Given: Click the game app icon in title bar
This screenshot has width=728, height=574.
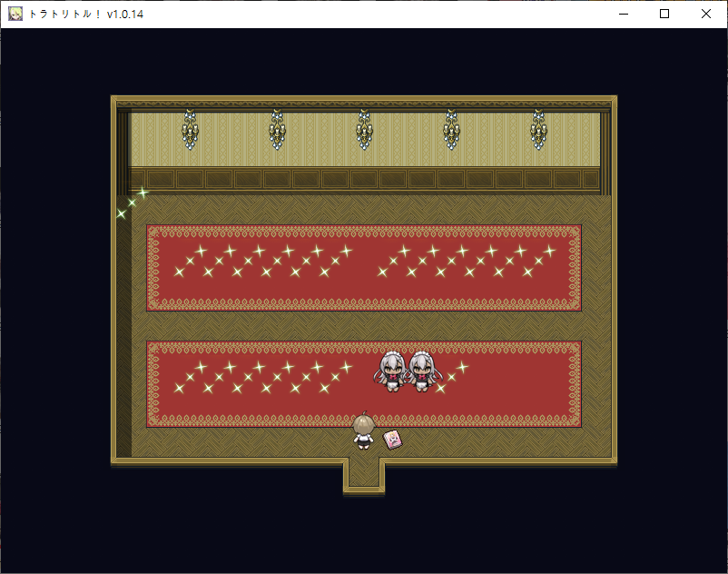Looking at the screenshot, I should point(15,14).
